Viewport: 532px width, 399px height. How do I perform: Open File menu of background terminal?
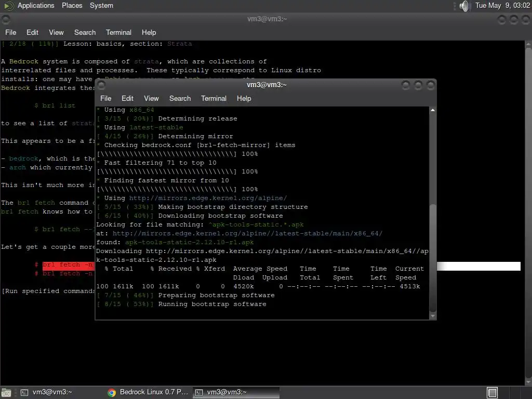(10, 33)
